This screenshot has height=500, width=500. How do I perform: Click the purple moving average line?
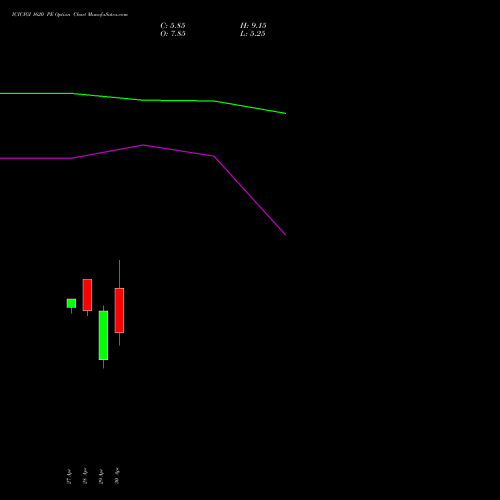point(143,145)
